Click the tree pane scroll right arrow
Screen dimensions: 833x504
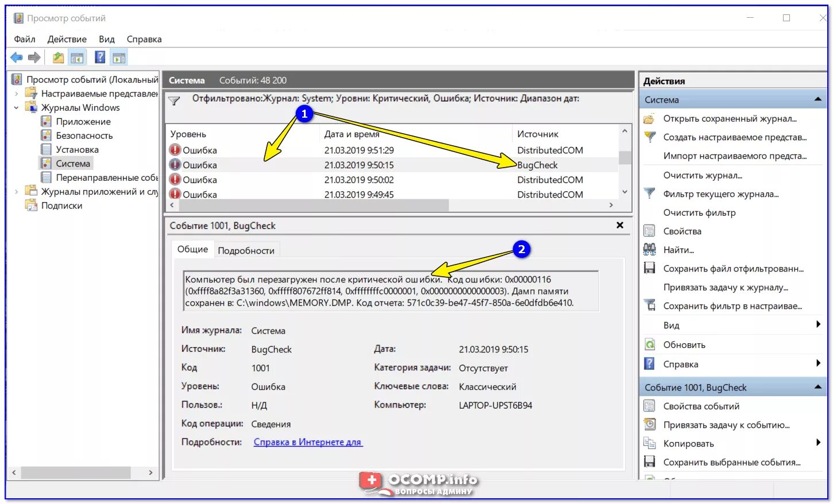[151, 472]
